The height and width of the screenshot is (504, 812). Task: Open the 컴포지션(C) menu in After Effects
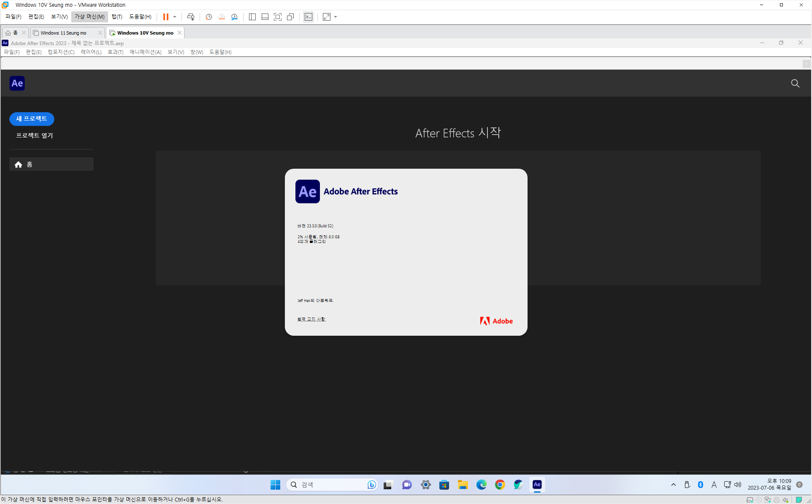[x=61, y=52]
